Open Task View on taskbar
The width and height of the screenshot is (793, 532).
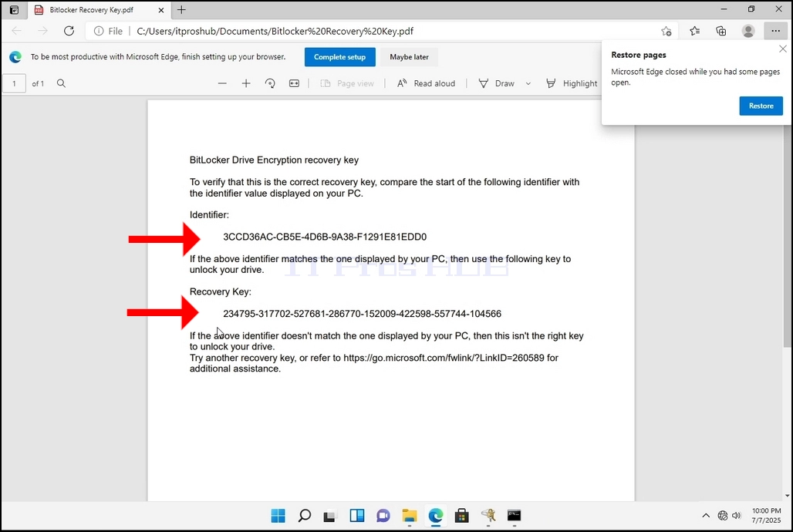click(329, 517)
